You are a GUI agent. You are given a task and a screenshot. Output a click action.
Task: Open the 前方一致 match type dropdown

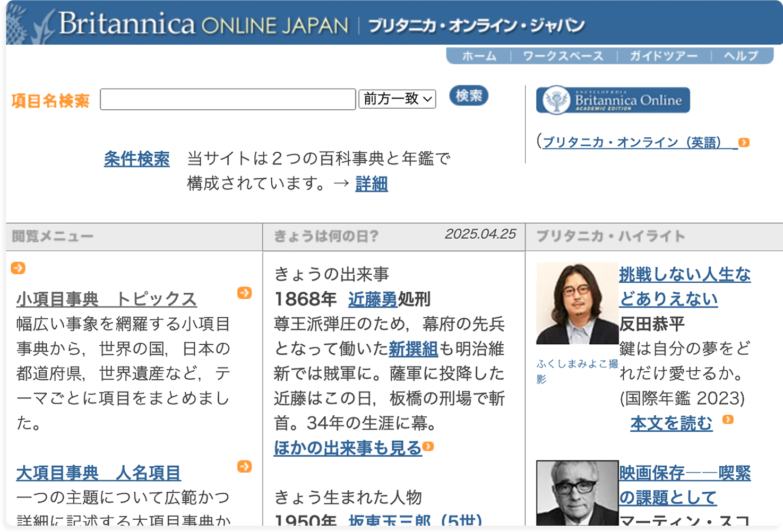coord(397,99)
